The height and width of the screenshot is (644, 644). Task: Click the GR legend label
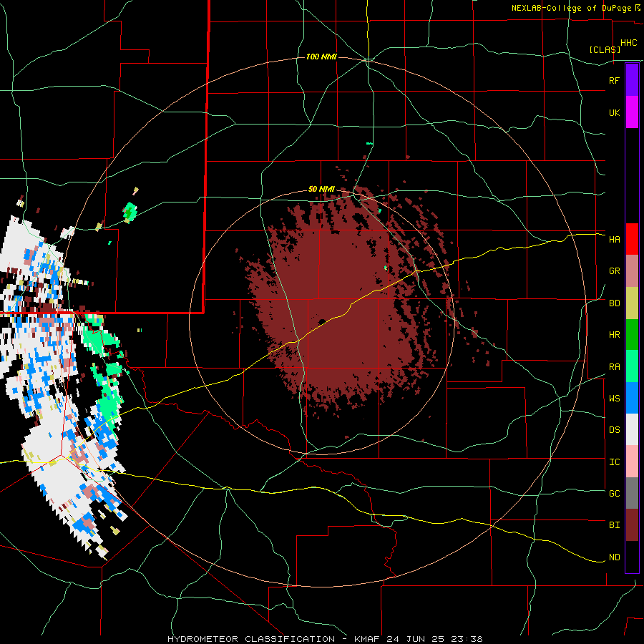coord(614,271)
